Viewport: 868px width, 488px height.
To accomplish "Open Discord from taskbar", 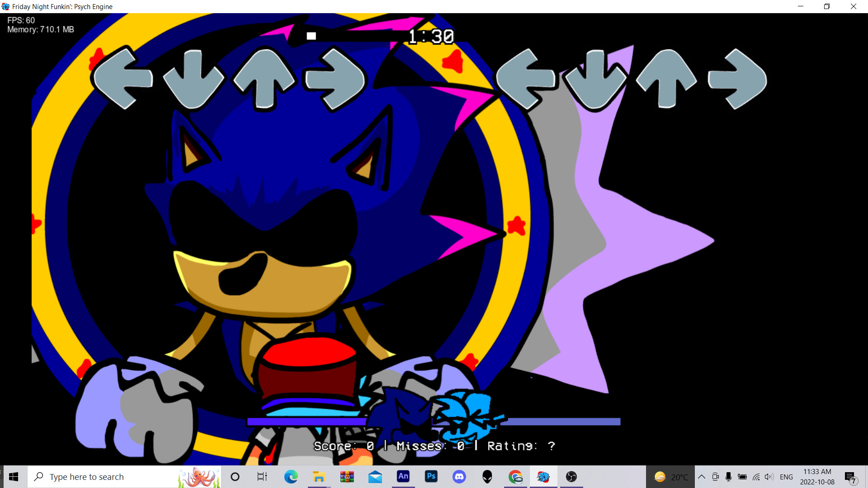I will (x=459, y=477).
